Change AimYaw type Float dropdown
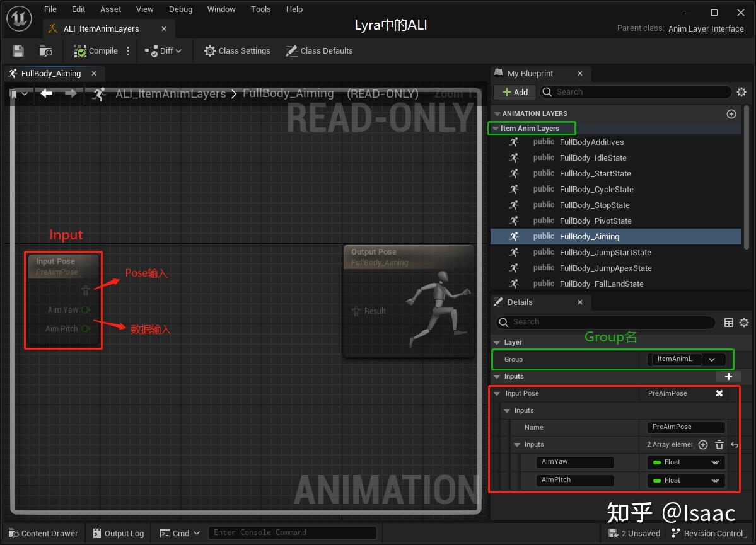The image size is (756, 545). tap(685, 462)
